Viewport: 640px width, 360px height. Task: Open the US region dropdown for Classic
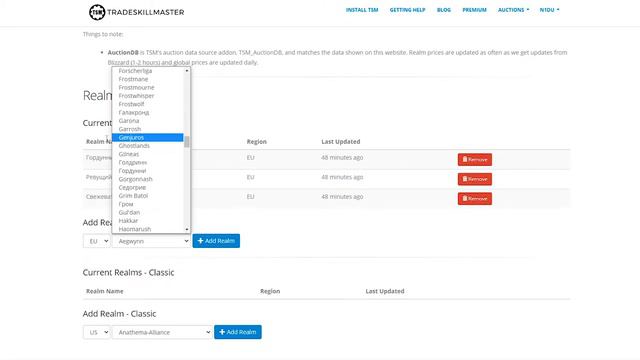point(97,332)
